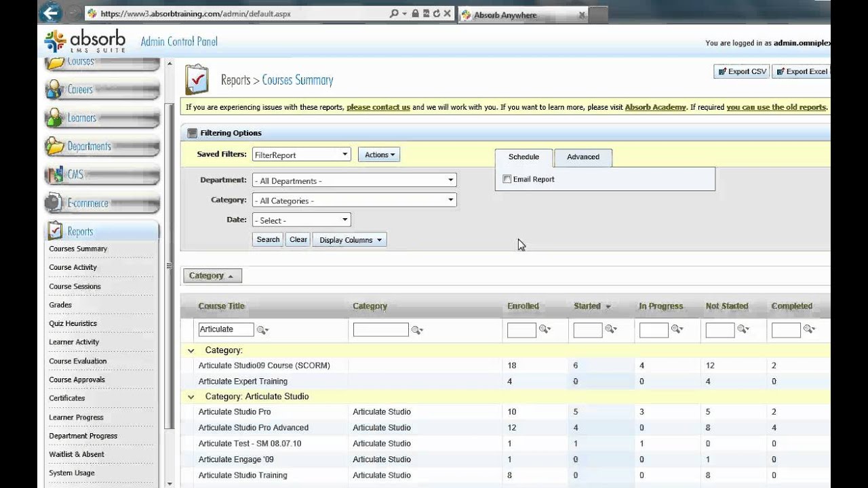Viewport: 868px width, 488px height.
Task: Open Courses Summary report in sidebar
Action: pyautogui.click(x=78, y=249)
